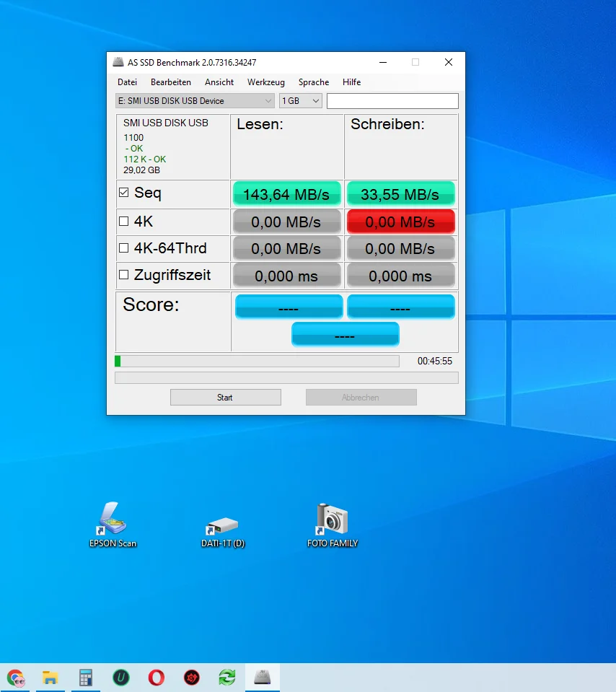The width and height of the screenshot is (616, 692).
Task: Select the EPSON Scan desktop shortcut
Action: pos(113,525)
